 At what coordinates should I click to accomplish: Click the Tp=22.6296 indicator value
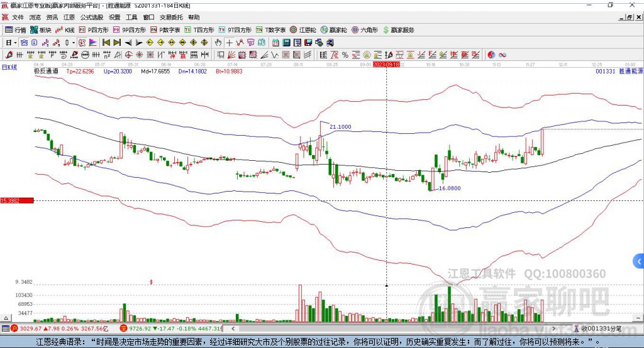point(80,71)
